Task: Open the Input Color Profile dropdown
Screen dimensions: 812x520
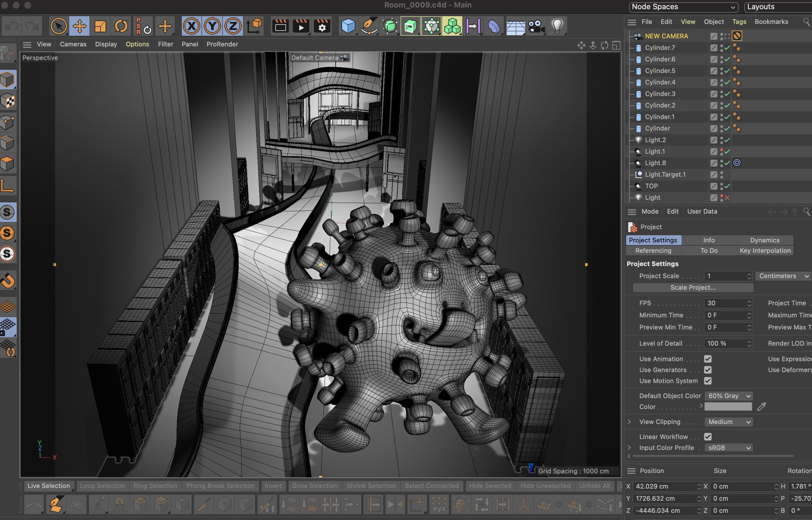Action: click(x=729, y=448)
